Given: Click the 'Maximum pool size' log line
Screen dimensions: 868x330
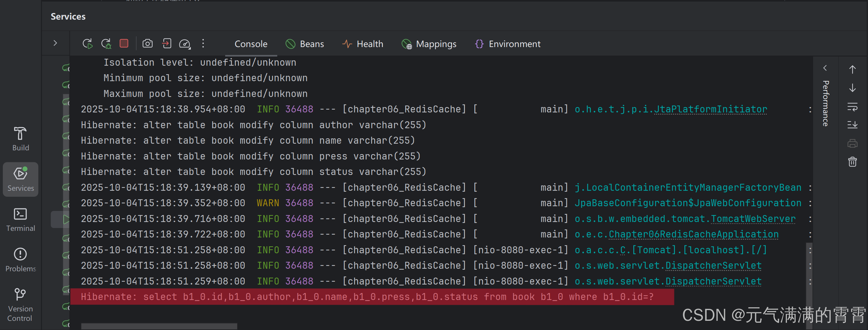Looking at the screenshot, I should click(205, 93).
